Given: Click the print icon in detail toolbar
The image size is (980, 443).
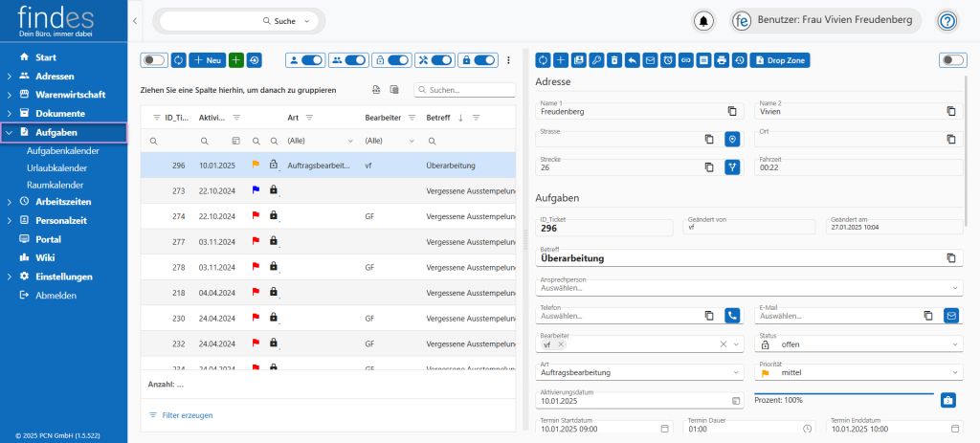Looking at the screenshot, I should pos(723,60).
